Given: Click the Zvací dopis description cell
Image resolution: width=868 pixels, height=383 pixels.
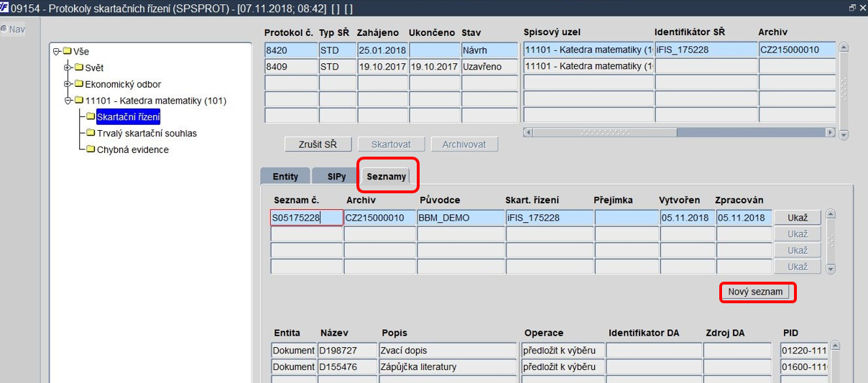Looking at the screenshot, I should (x=448, y=351).
